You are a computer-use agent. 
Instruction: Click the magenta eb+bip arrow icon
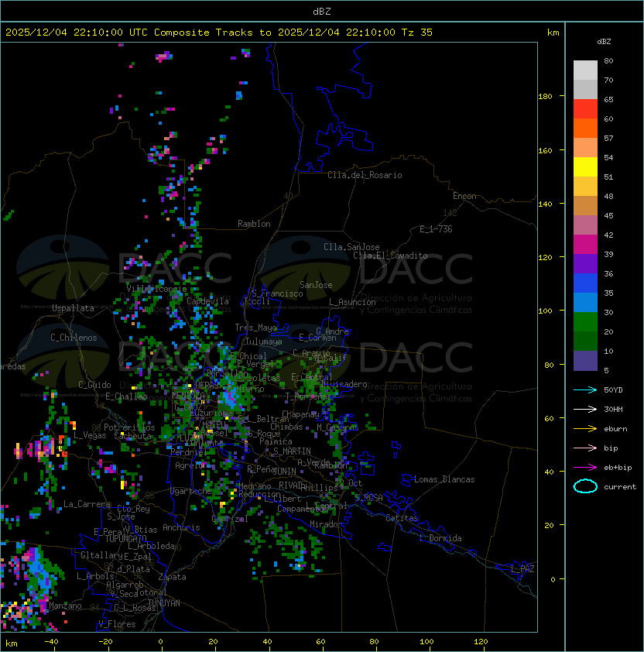(x=585, y=468)
